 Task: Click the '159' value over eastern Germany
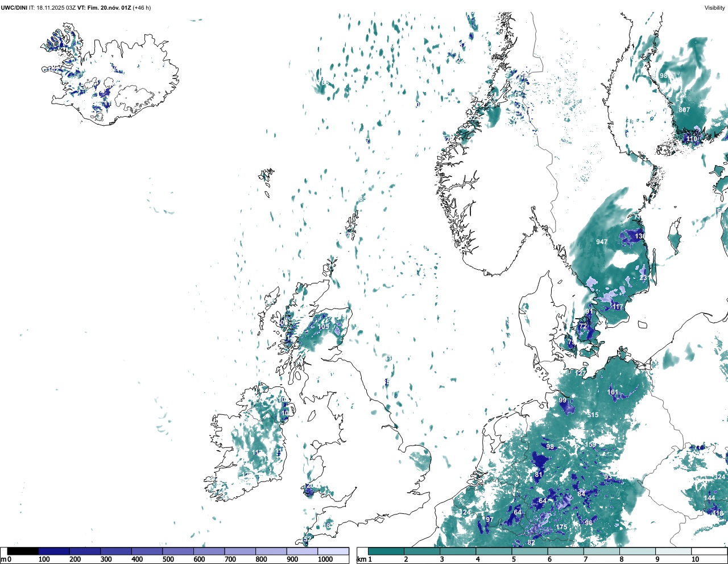click(591, 444)
